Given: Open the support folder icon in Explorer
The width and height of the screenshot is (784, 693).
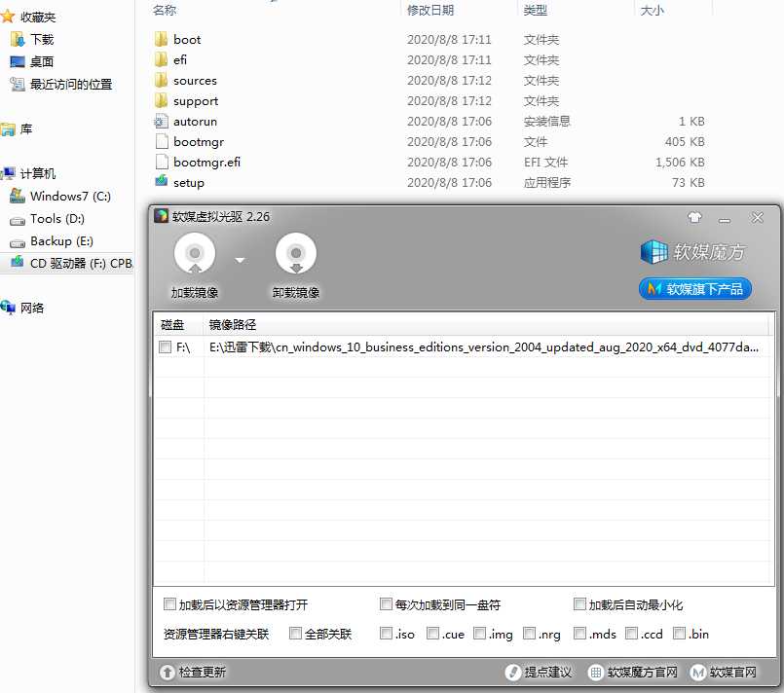Looking at the screenshot, I should (161, 101).
